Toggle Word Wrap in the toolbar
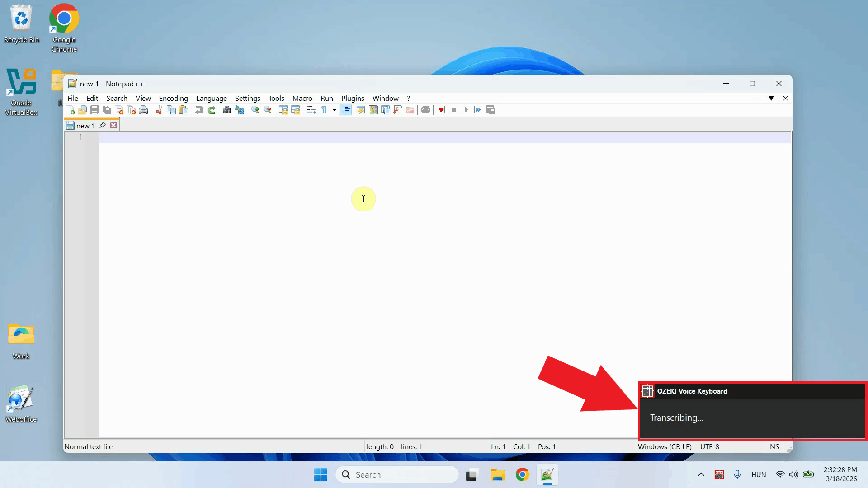868x488 pixels. coord(311,110)
